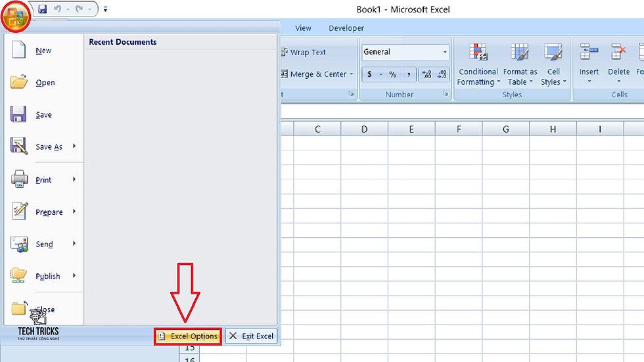The height and width of the screenshot is (362, 644).
Task: Select column C header
Action: click(317, 129)
